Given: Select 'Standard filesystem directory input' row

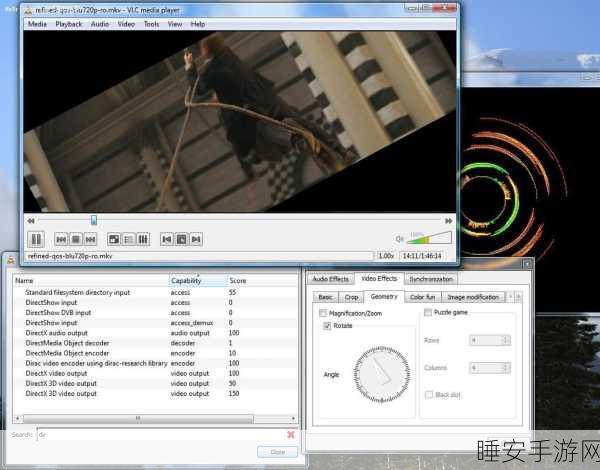Looking at the screenshot, I should pyautogui.click(x=155, y=292).
